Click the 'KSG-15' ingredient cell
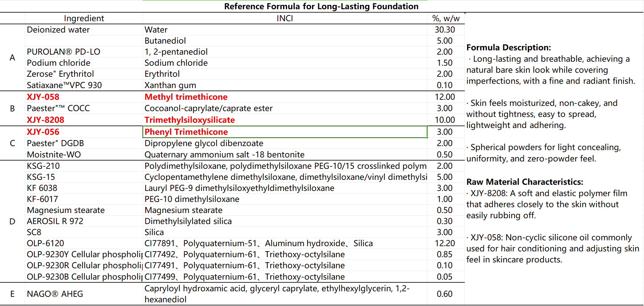The height and width of the screenshot is (306, 644). click(84, 177)
